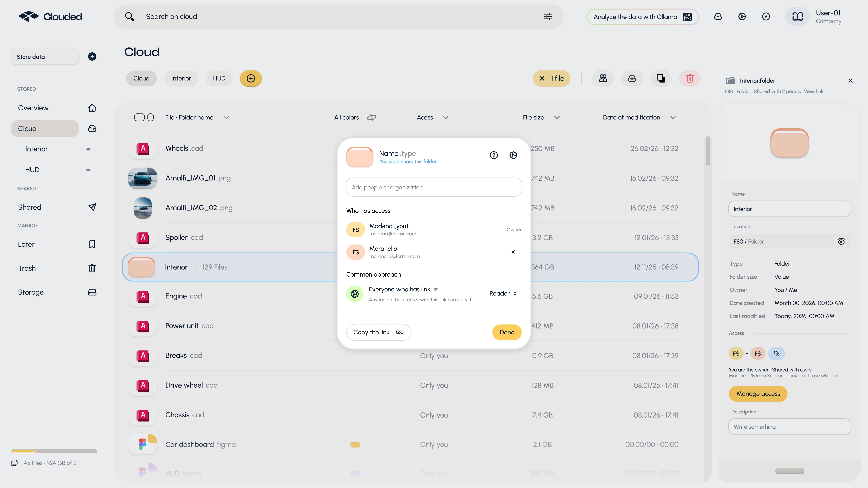Open Later in the sidebar
The image size is (868, 488).
pos(26,244)
